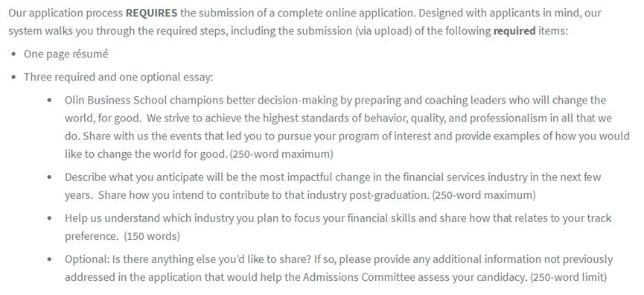Image resolution: width=644 pixels, height=295 pixels.
Task: Click the bullet before Olin Business School paragraph
Action: [x=50, y=101]
